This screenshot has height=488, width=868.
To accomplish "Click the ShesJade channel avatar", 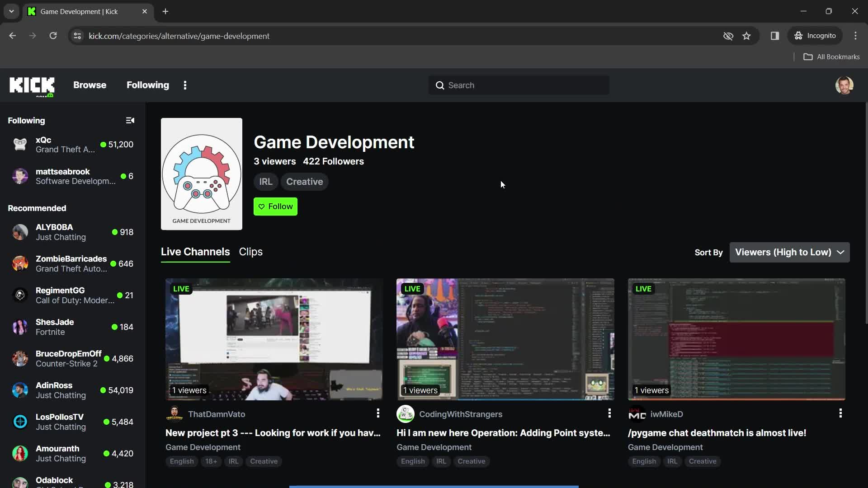I will (20, 327).
